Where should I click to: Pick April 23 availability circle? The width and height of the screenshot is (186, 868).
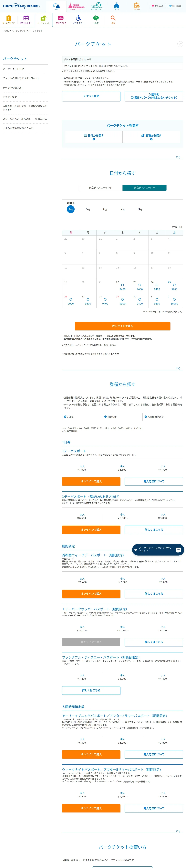(x=140, y=285)
